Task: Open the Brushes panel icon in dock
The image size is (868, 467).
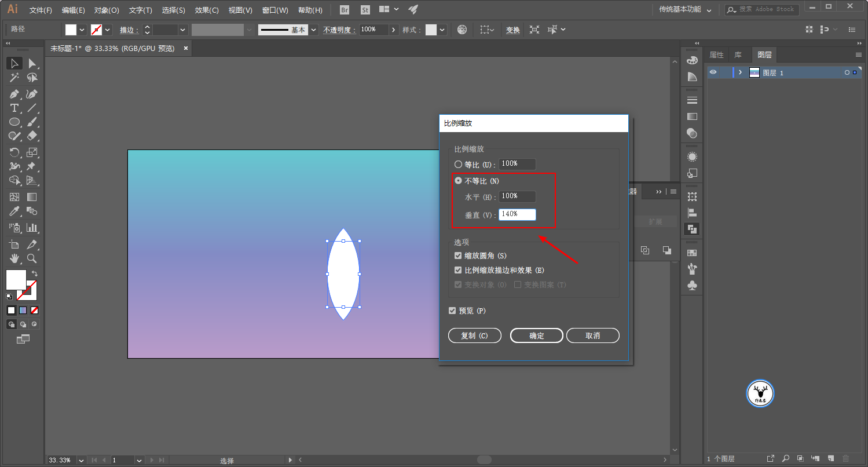Action: coord(692,269)
